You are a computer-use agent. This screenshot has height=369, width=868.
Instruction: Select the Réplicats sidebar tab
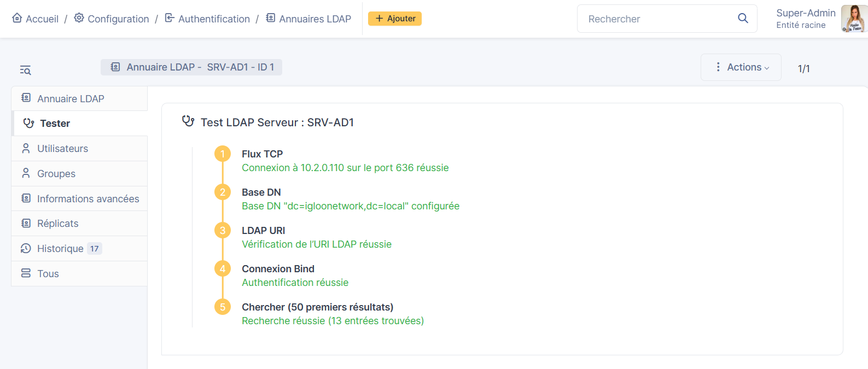point(79,224)
